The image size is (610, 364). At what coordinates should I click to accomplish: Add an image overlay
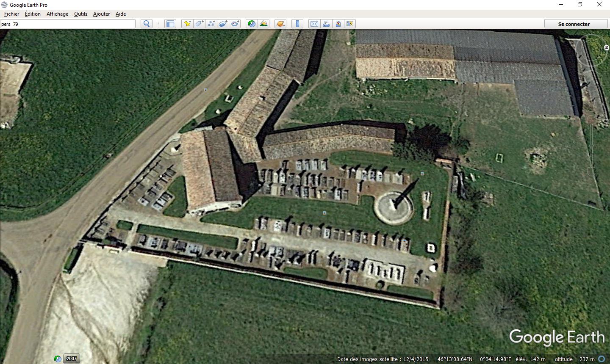223,24
